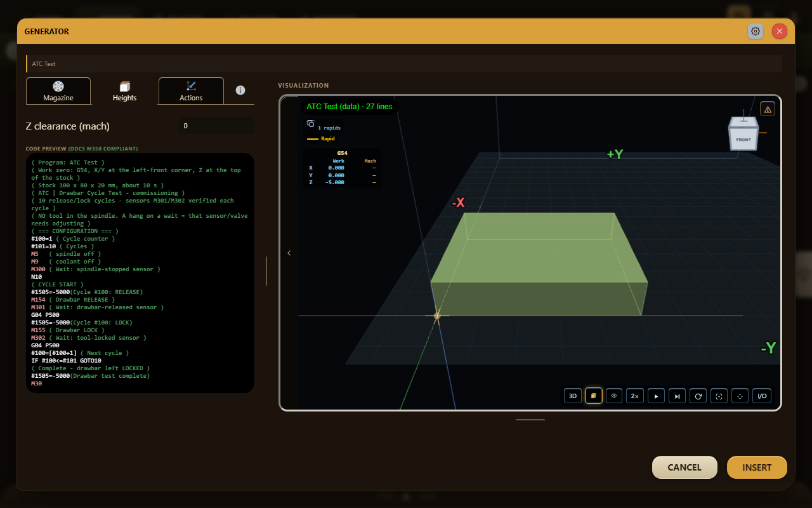Open generator settings gear icon
This screenshot has height=508, width=812.
[756, 31]
